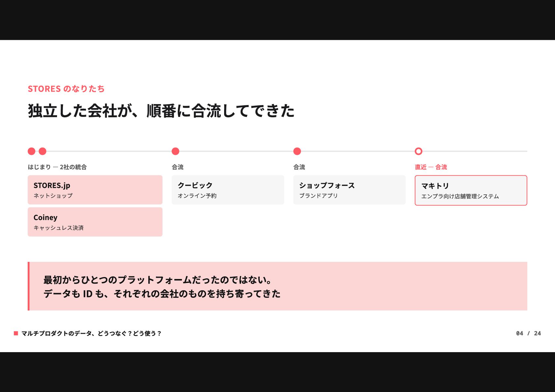Select the Coiney キャッシュレス決済 card
This screenshot has width=555, height=392.
[x=95, y=222]
